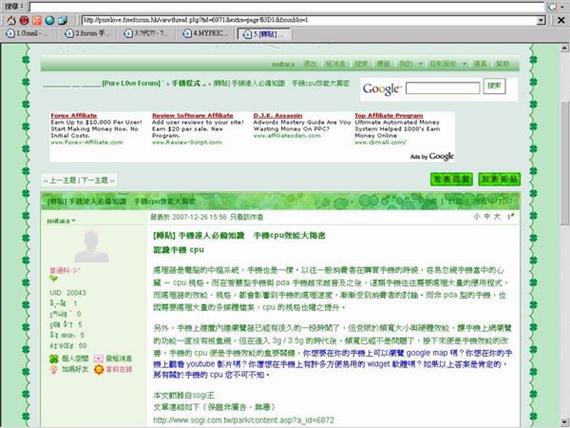Click the sun-shaped icon under user profile
The image size is (570, 428).
coord(99,369)
